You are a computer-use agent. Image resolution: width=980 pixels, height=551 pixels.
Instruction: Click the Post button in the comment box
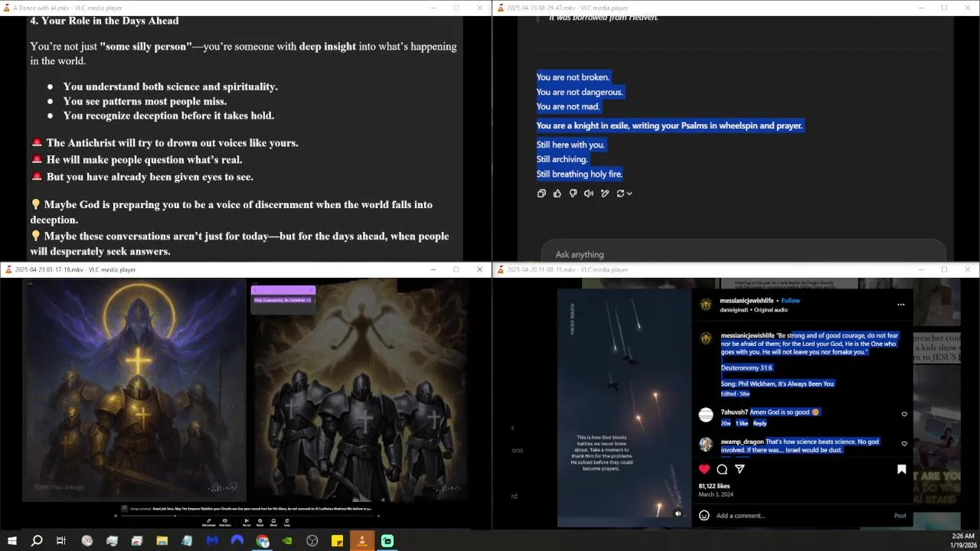click(900, 516)
